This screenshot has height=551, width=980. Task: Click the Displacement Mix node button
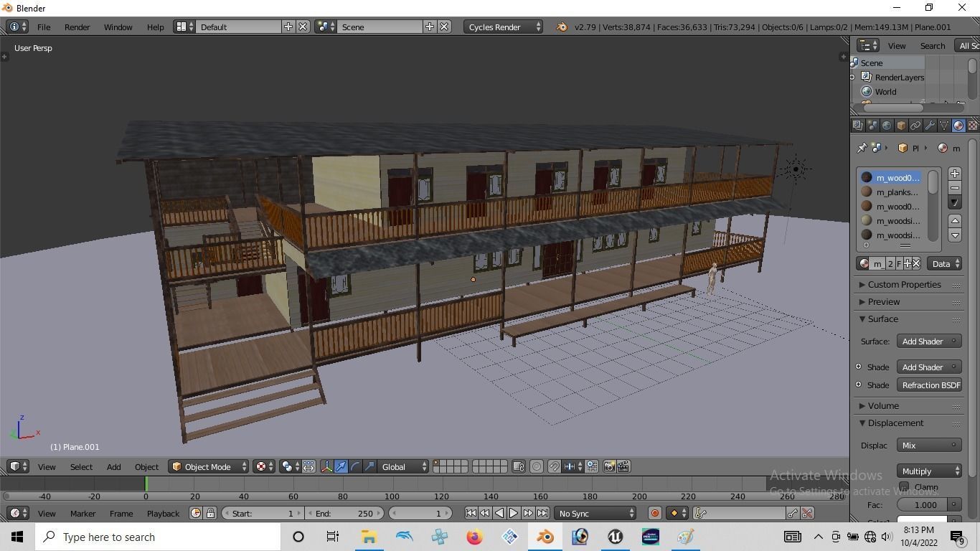929,445
